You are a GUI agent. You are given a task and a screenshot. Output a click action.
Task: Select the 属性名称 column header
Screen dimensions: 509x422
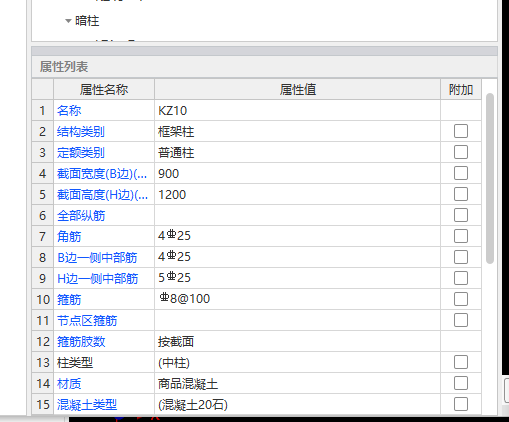(x=104, y=89)
